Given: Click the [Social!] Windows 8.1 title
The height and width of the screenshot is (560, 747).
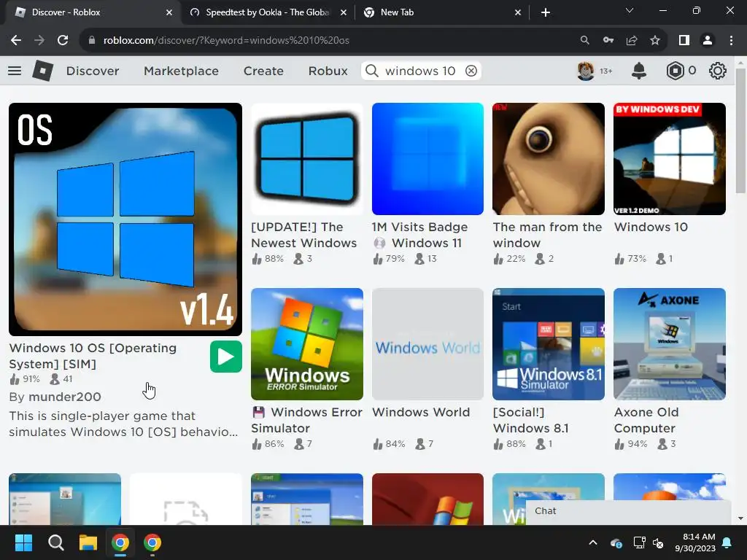Looking at the screenshot, I should point(531,421).
